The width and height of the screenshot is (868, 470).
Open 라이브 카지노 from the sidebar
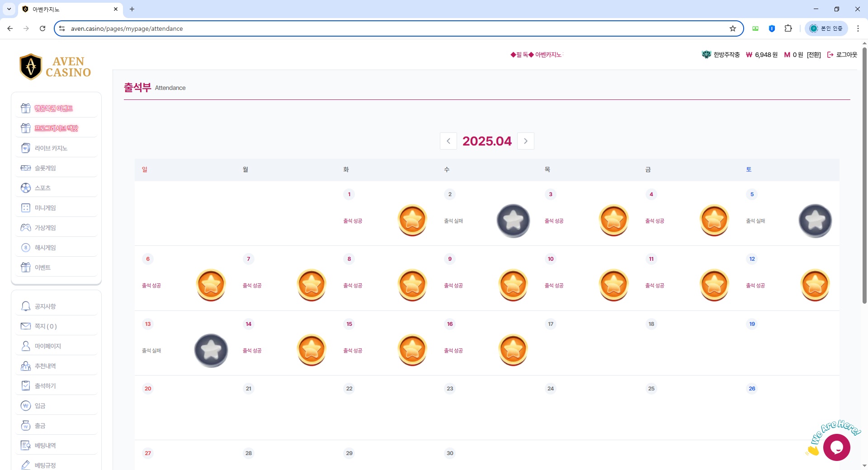51,148
